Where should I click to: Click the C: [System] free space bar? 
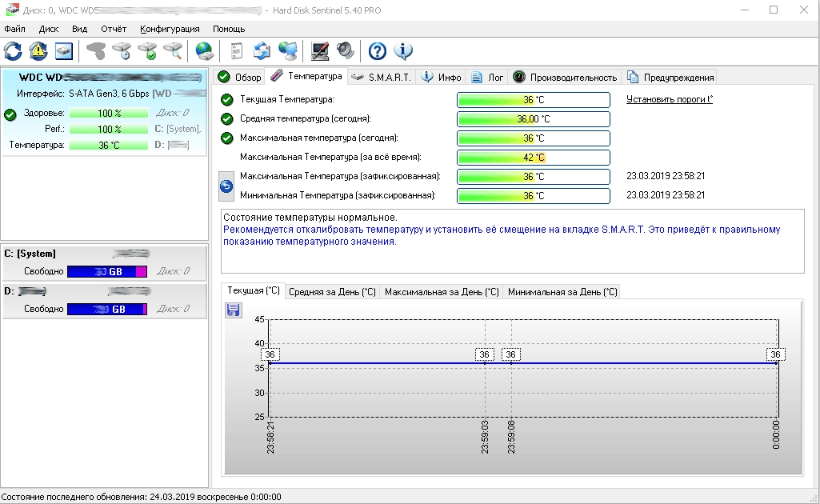pos(107,271)
